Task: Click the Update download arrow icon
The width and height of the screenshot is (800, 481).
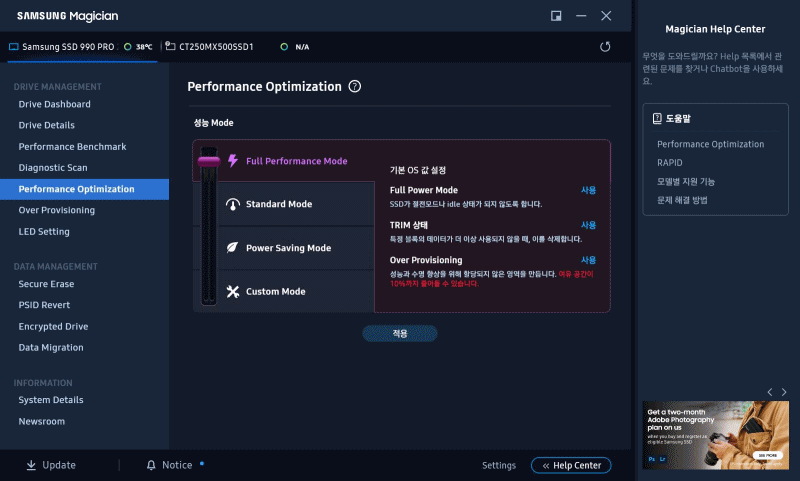Action: [31, 465]
